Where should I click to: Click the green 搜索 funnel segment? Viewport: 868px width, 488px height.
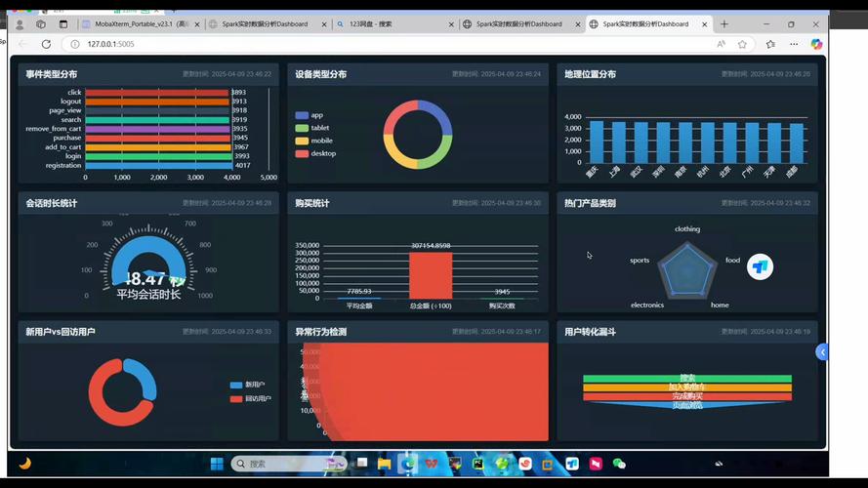click(x=687, y=379)
